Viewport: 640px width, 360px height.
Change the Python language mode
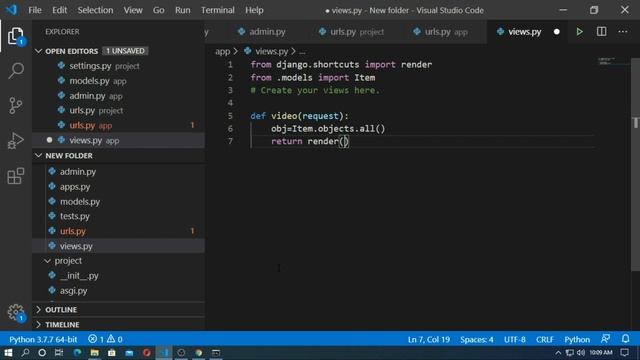(577, 339)
